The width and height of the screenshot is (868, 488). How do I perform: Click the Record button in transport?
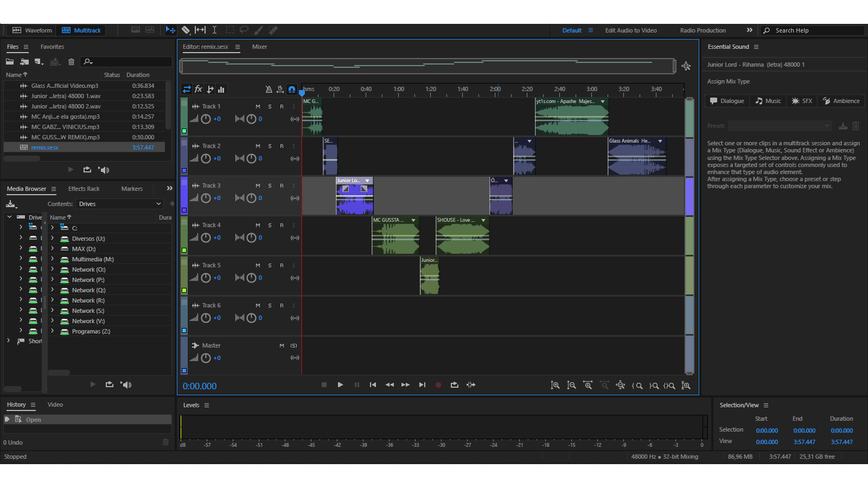(x=438, y=385)
